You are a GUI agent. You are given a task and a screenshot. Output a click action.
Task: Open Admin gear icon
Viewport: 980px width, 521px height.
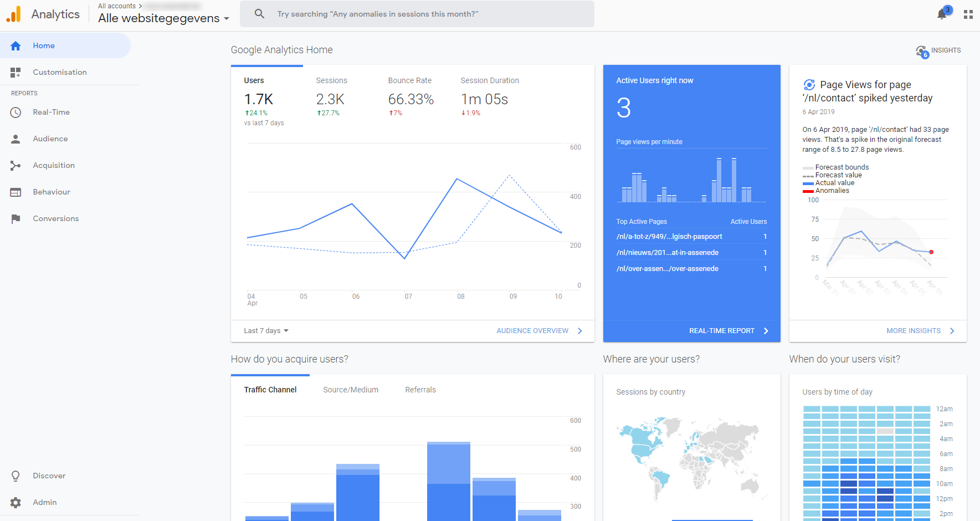pos(16,503)
